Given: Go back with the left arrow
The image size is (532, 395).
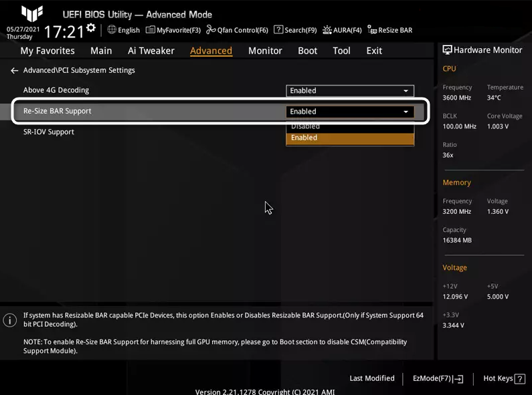Looking at the screenshot, I should click(x=14, y=70).
